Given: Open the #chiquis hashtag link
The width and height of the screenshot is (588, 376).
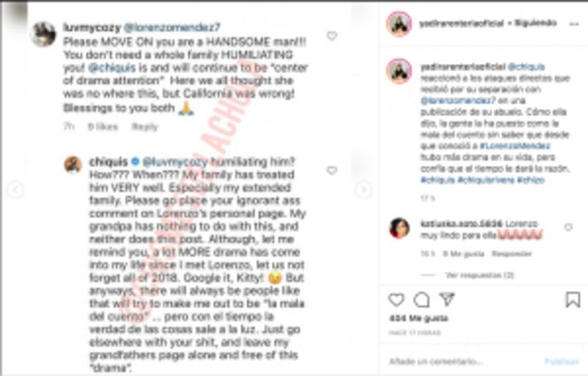Looking at the screenshot, I should pyautogui.click(x=438, y=180).
